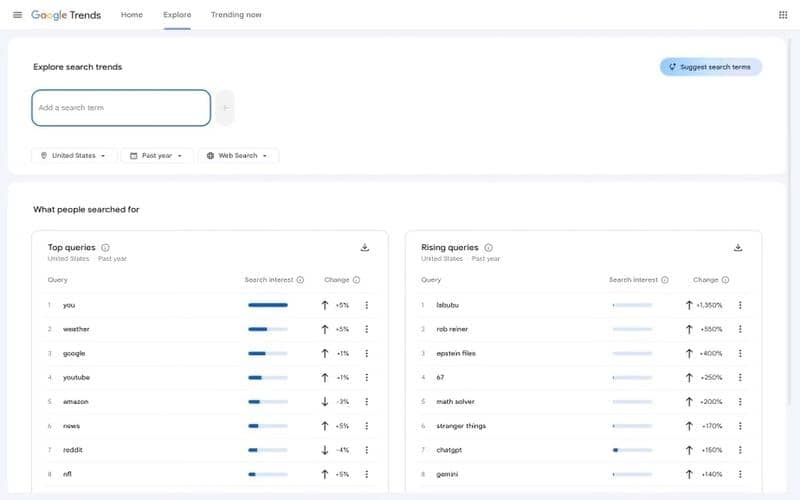
Task: Select the 'stranger things' rising query
Action: click(x=461, y=426)
